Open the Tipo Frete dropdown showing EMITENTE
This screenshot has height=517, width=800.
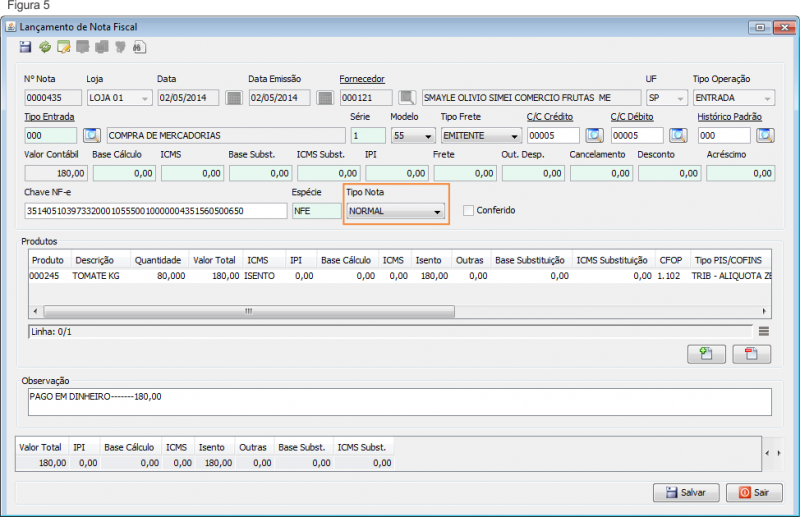click(481, 136)
